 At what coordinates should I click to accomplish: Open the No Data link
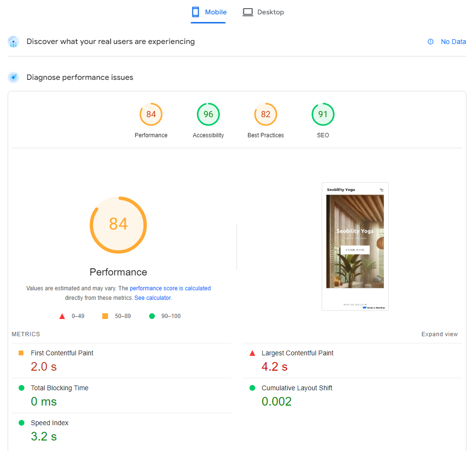[453, 42]
